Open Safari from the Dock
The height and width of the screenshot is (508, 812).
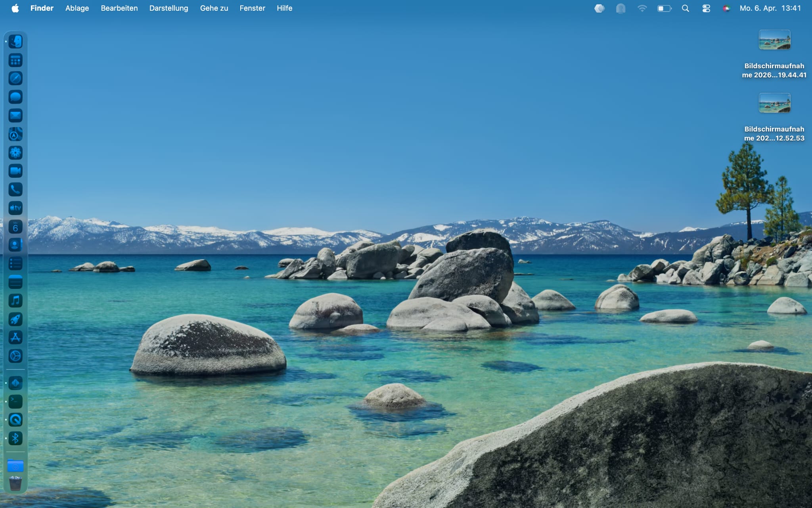(x=15, y=79)
